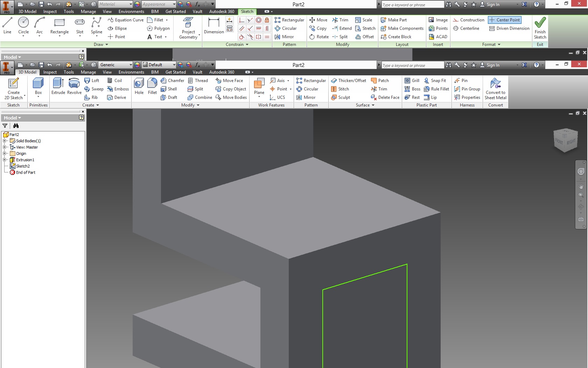Select the UCS work feature
Image resolution: width=588 pixels, height=368 pixels.
[x=277, y=97]
